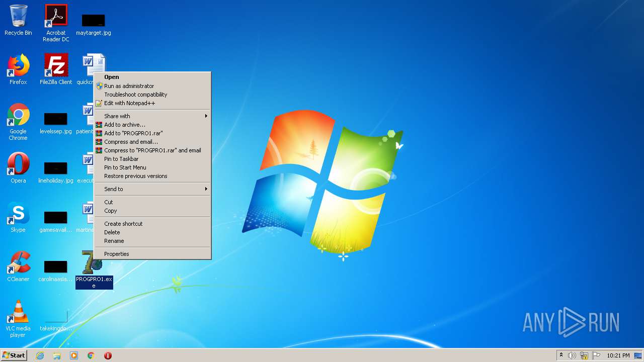Select the PROGPRO1.exe file icon

(94, 270)
